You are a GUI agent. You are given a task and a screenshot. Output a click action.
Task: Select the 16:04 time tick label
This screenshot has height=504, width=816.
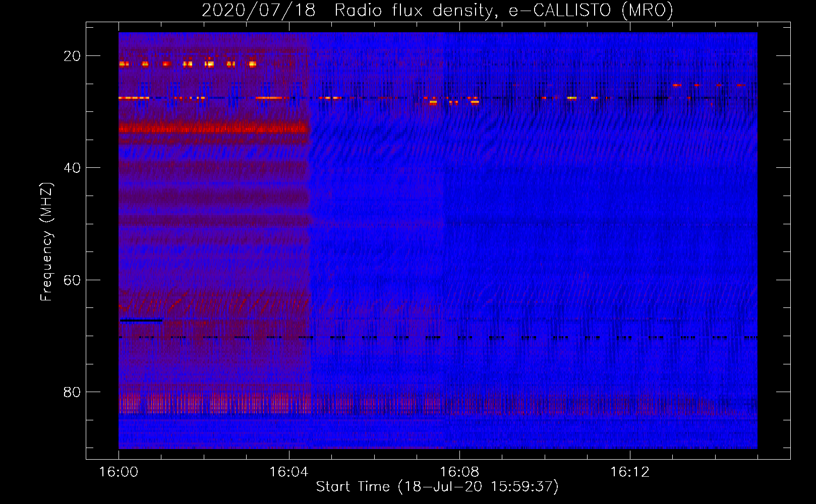289,472
